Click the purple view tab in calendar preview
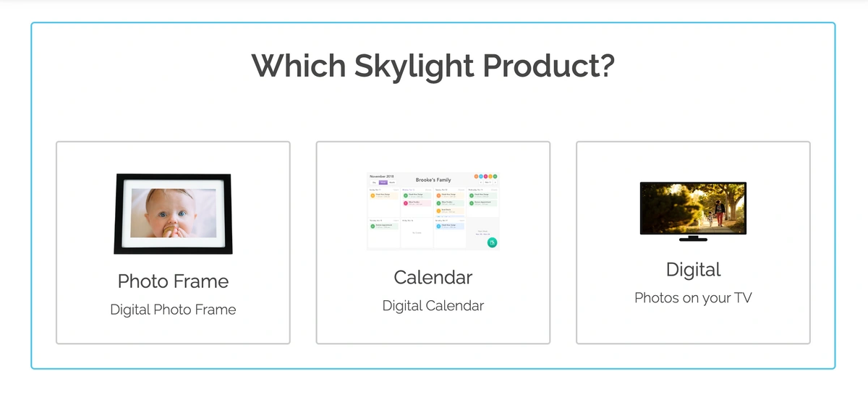This screenshot has width=868, height=400. (x=383, y=182)
